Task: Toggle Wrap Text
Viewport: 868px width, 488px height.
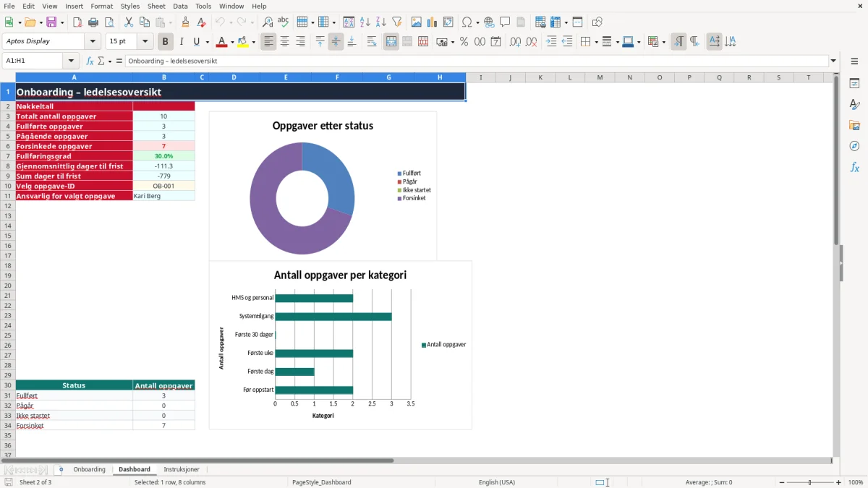Action: pos(372,42)
